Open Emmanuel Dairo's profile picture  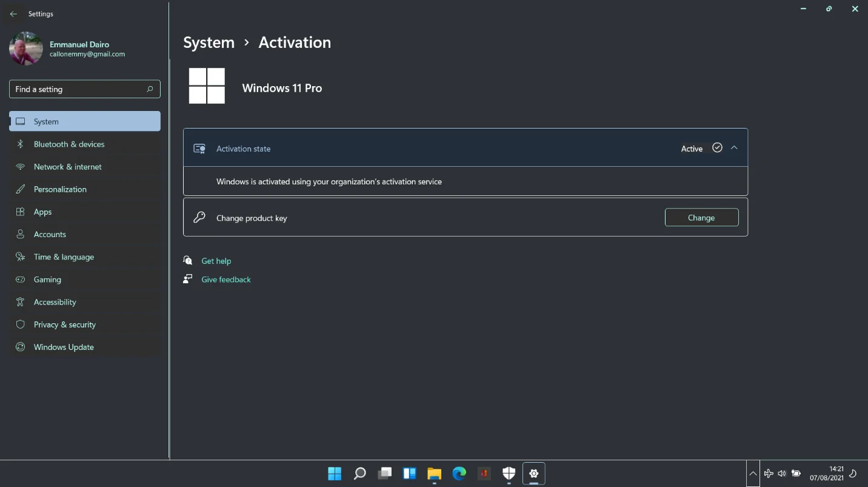pos(26,49)
